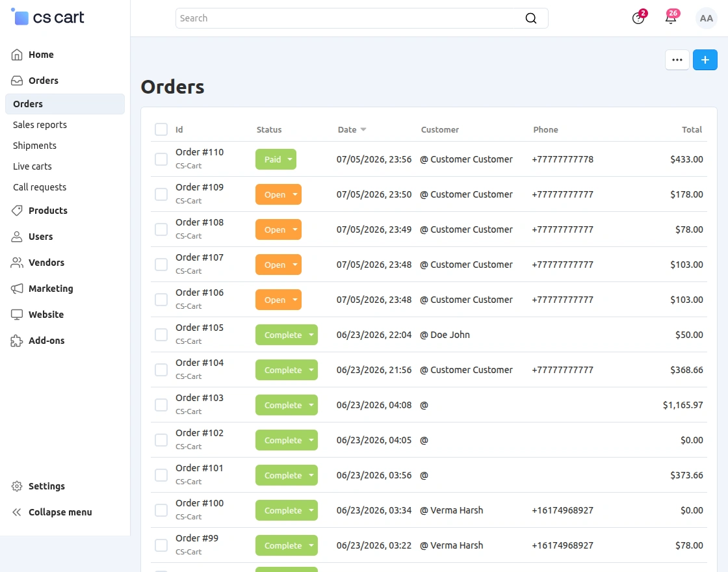Viewport: 728px width, 572px height.
Task: Open the Open status dropdown for Order #109
Action: [278, 194]
